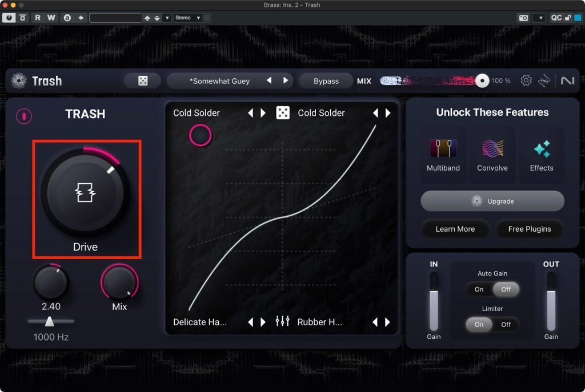This screenshot has width=585, height=392.
Task: Open the host preset management dropdown arrow
Action: coord(167,18)
